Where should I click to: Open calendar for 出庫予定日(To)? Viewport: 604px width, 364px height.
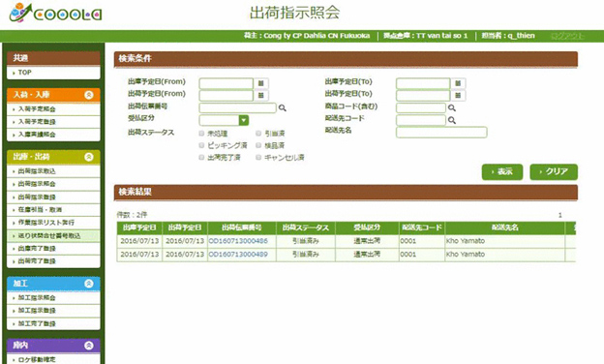tap(458, 83)
